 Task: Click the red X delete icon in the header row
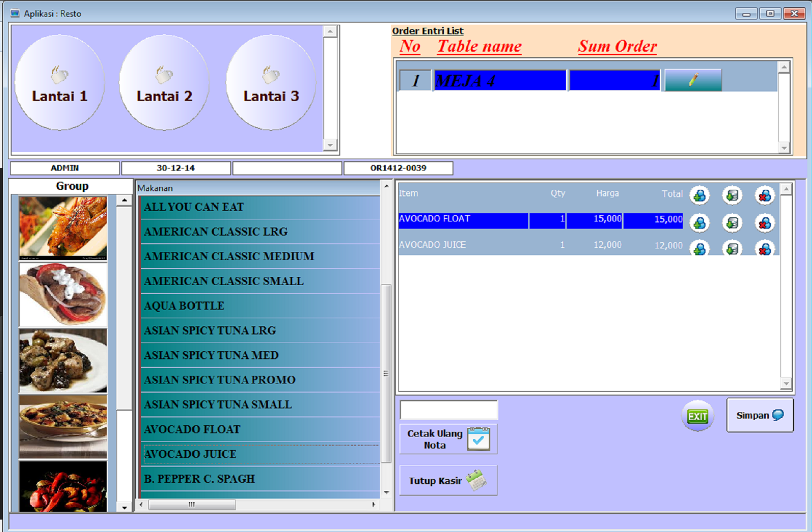click(764, 195)
